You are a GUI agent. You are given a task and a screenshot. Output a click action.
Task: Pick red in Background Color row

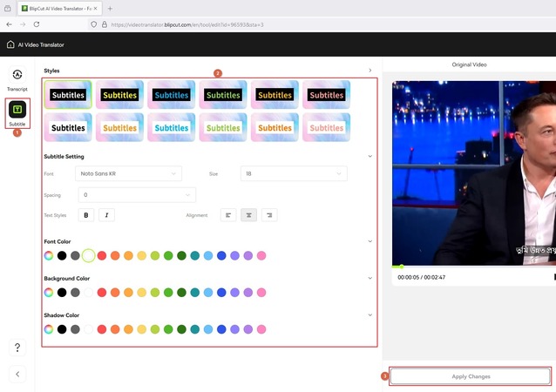pos(102,293)
